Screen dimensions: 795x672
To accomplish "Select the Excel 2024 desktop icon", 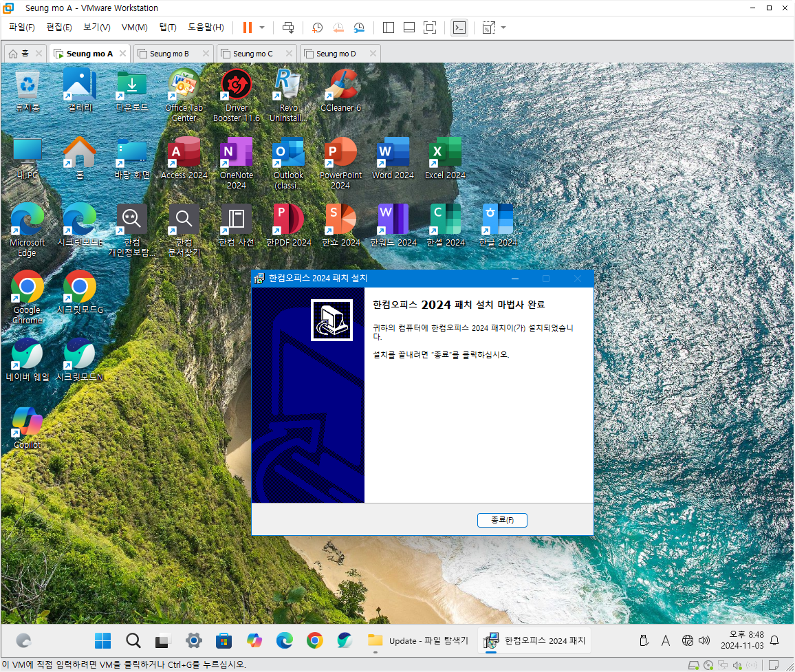I will coord(445,159).
